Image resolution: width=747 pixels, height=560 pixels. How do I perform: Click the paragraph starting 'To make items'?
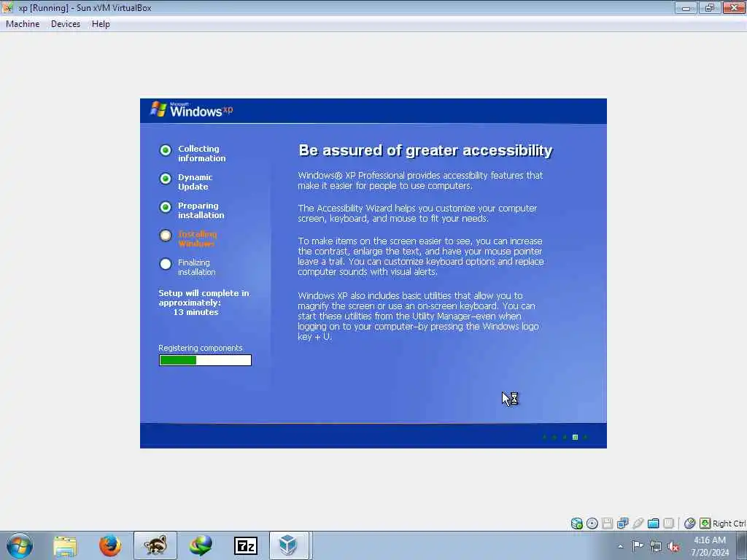pos(421,256)
